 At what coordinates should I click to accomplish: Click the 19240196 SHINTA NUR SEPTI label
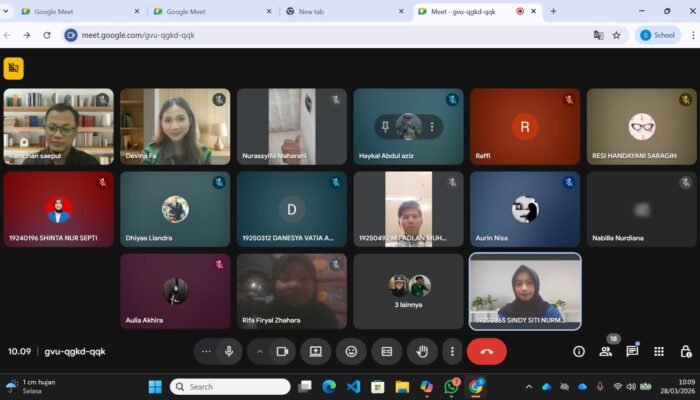(53, 238)
